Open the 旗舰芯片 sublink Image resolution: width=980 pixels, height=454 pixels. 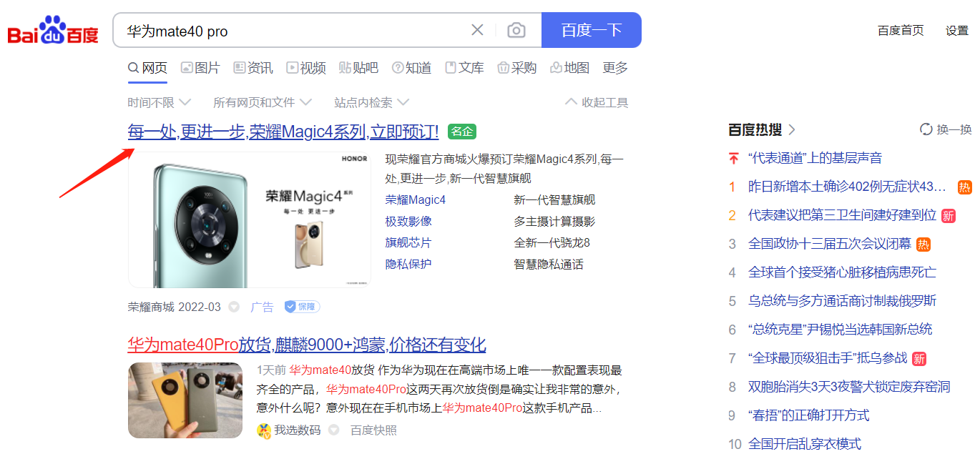(408, 243)
